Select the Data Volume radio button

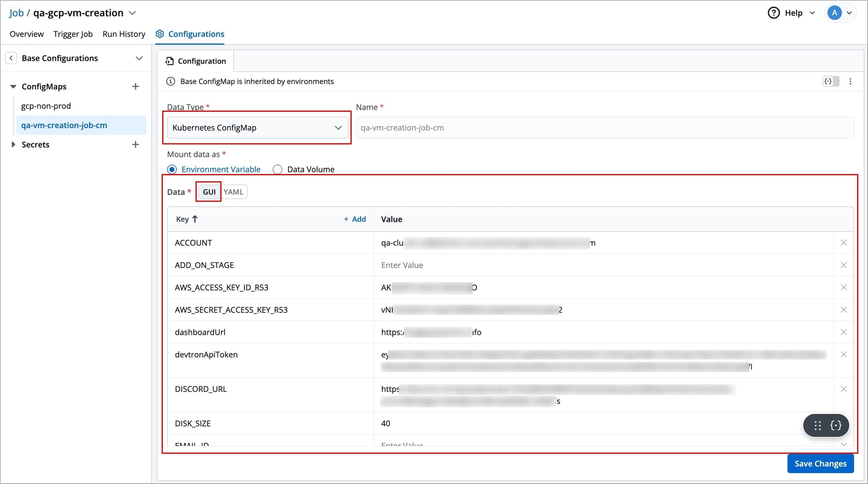click(278, 169)
